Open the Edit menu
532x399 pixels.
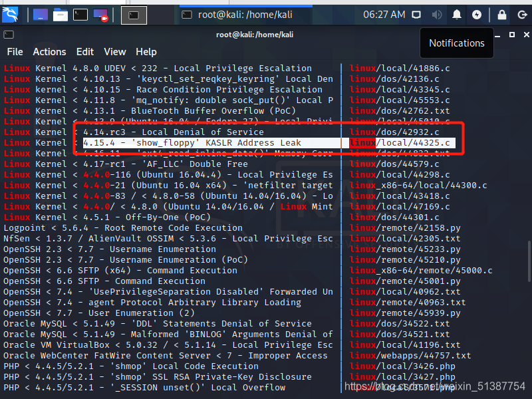tap(85, 52)
